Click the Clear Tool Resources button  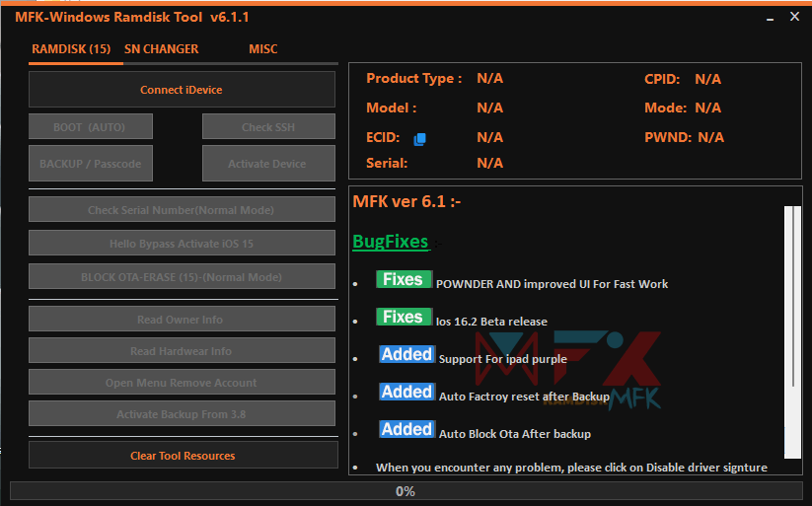tap(183, 456)
